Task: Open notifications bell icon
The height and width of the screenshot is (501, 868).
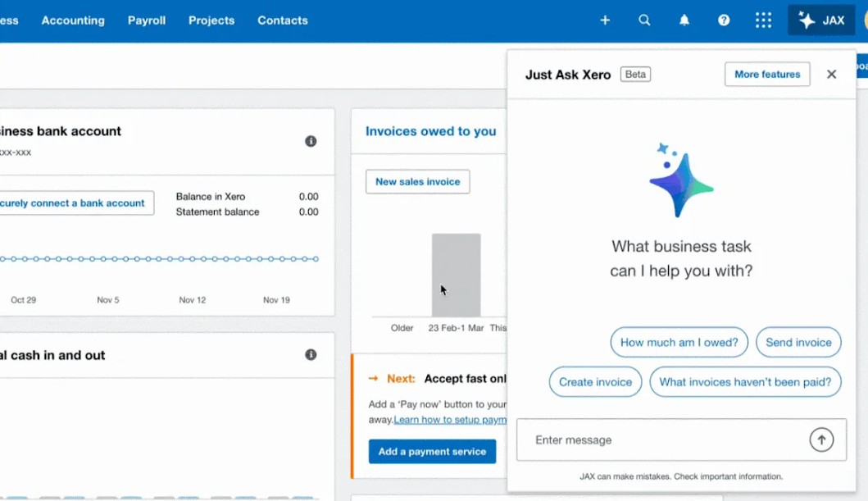Action: [684, 20]
